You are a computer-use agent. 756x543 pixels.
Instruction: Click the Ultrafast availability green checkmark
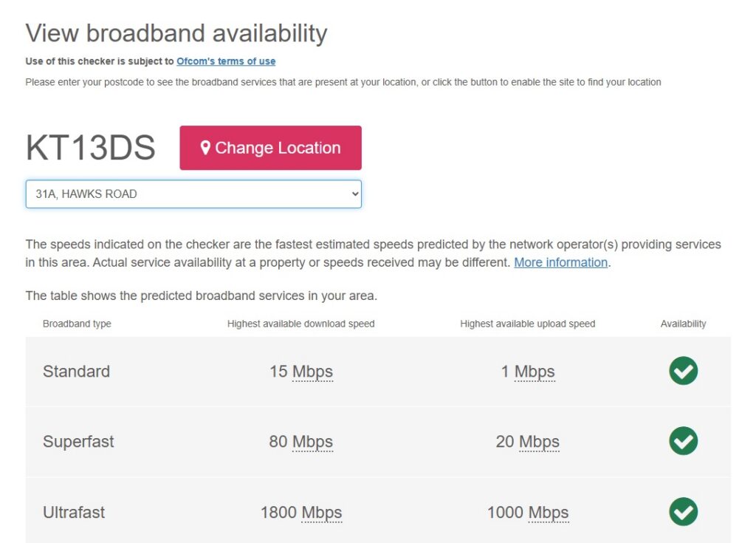tap(683, 512)
